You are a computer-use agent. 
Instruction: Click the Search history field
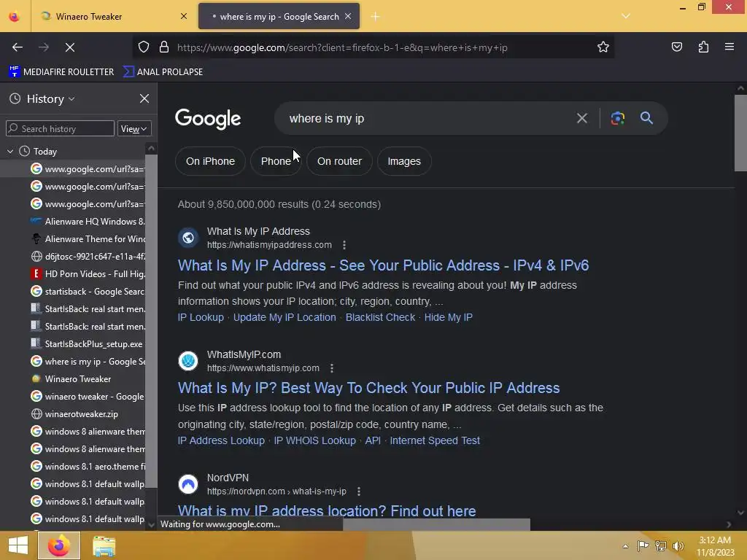(x=60, y=128)
